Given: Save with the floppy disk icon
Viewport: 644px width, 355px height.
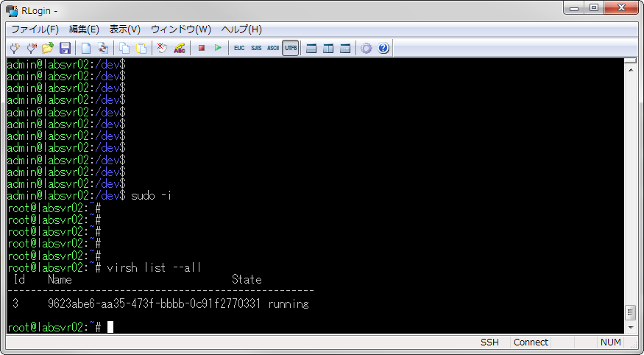Looking at the screenshot, I should 65,48.
